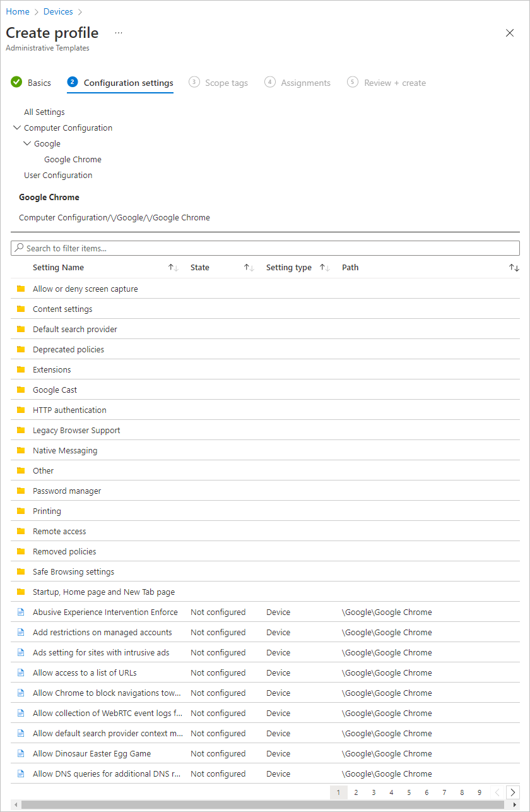
Task: Click the HTTP authentication folder icon
Action: coord(21,410)
